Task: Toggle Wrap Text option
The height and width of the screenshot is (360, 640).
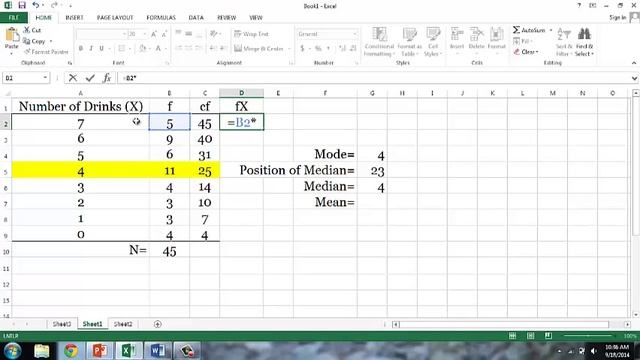Action: point(251,34)
